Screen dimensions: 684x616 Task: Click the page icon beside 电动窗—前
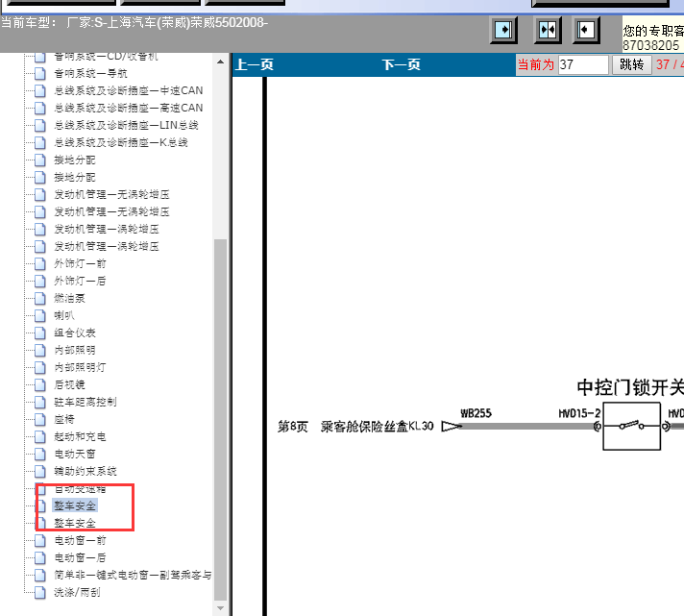point(40,540)
